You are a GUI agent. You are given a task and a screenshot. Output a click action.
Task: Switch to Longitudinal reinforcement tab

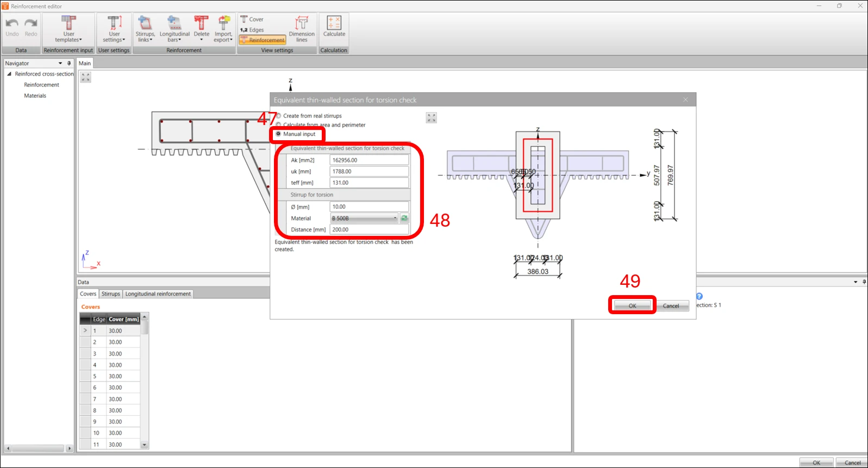pos(158,294)
